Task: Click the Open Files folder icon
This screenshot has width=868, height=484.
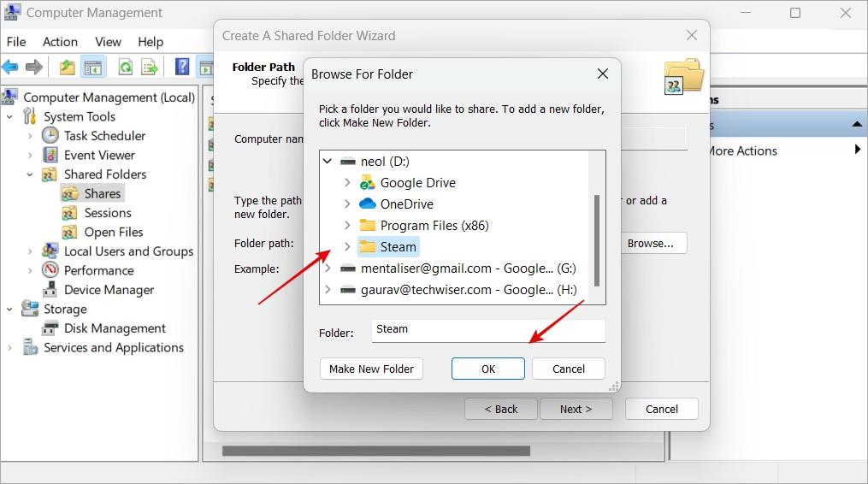Action: coord(69,232)
